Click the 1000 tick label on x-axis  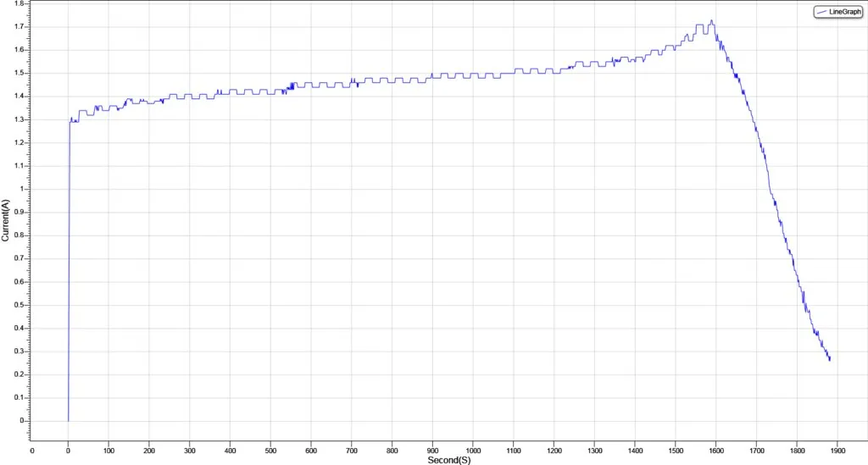(473, 451)
